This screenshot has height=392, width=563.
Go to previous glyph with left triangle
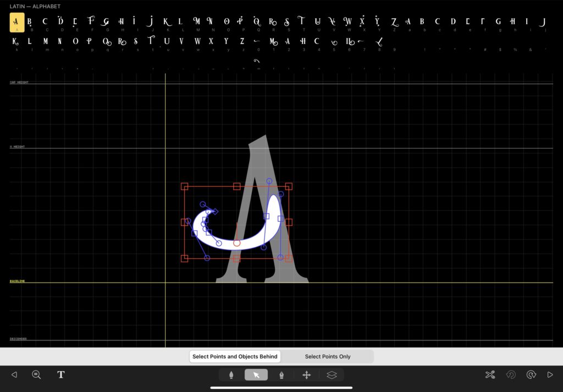pos(14,375)
